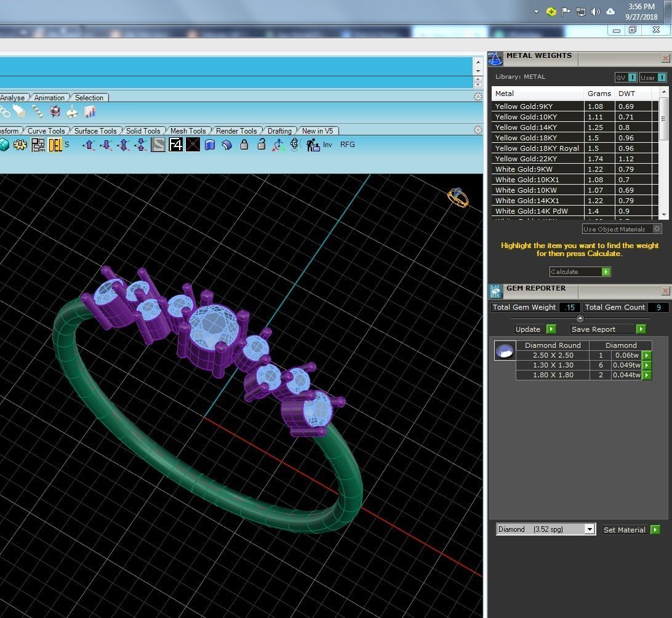Expand the 2.50 X 2.50 gem row arrow
This screenshot has height=618, width=672.
(x=647, y=355)
